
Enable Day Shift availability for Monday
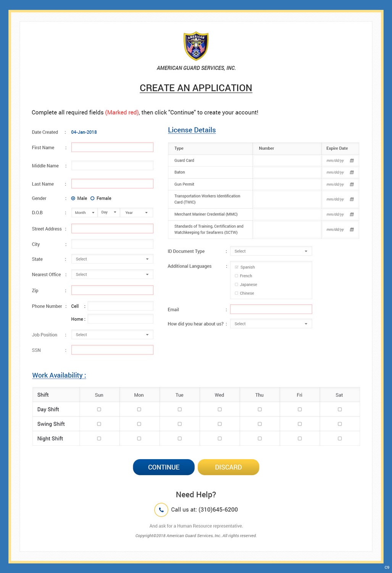point(139,409)
